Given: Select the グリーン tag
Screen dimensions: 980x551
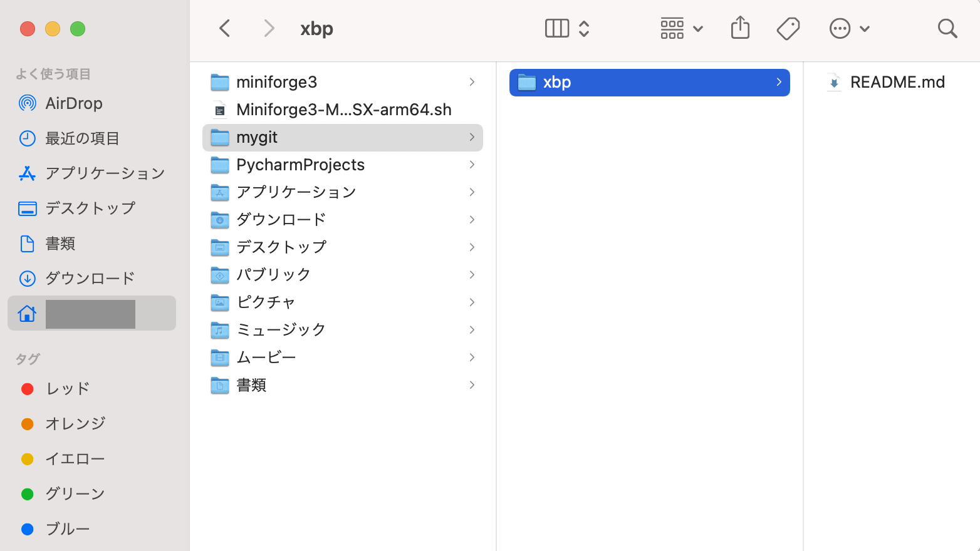Looking at the screenshot, I should (75, 494).
